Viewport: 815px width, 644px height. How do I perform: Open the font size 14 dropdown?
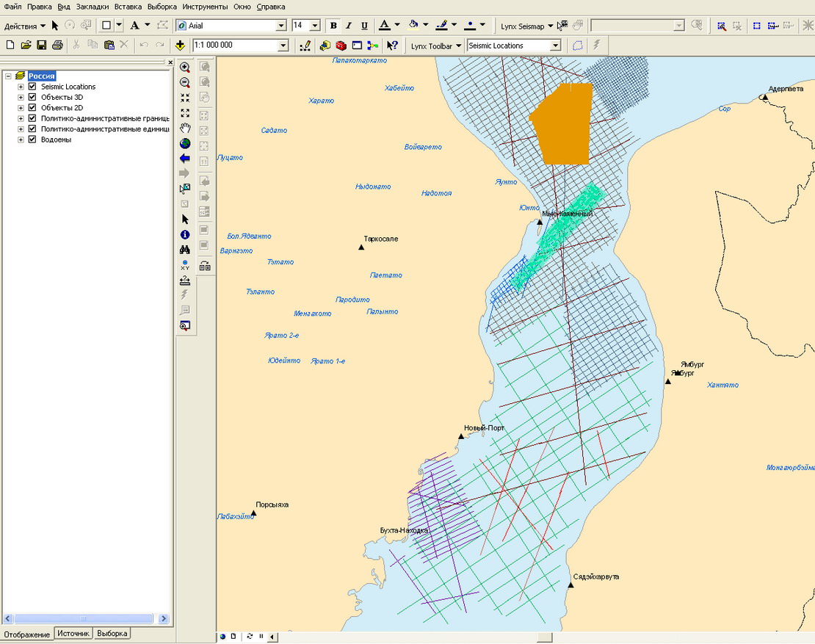pyautogui.click(x=315, y=26)
